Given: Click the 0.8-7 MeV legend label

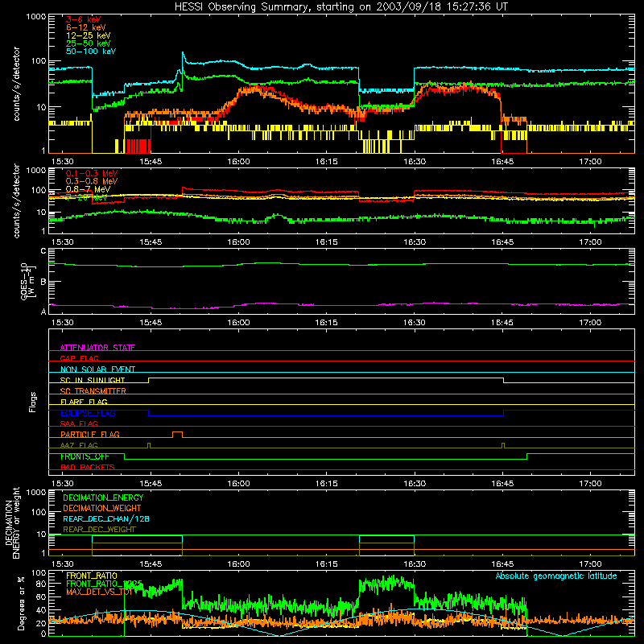Looking at the screenshot, I should click(88, 189).
